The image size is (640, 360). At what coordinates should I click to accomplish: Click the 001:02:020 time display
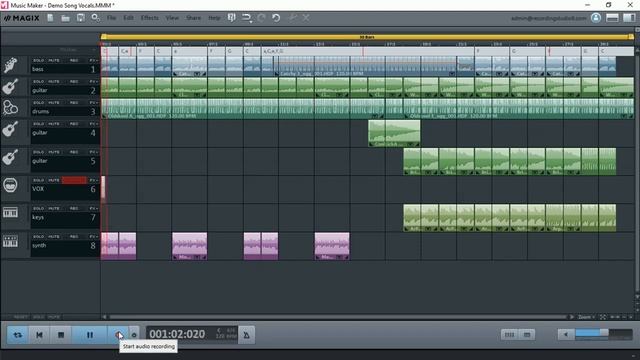(177, 334)
